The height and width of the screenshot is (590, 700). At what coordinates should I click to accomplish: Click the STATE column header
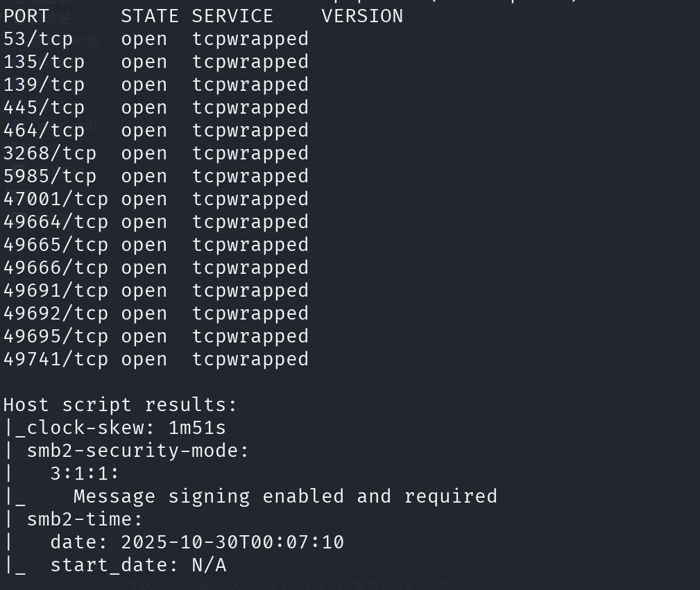pyautogui.click(x=150, y=16)
